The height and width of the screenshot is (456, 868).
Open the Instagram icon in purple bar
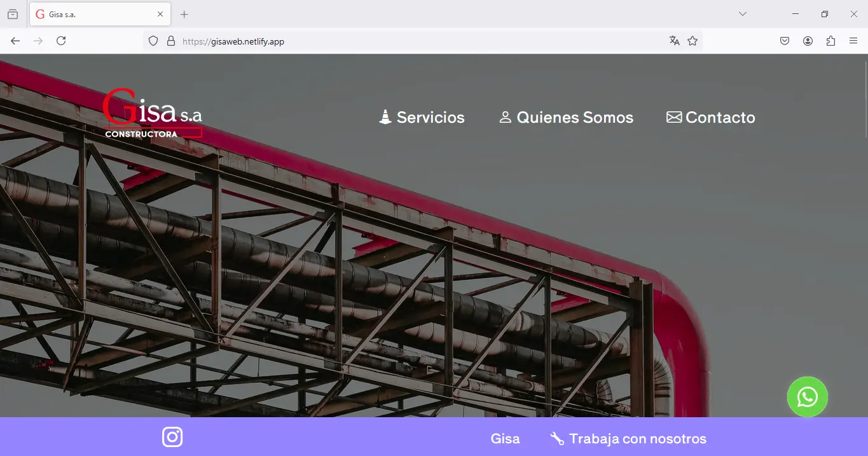[x=172, y=438]
